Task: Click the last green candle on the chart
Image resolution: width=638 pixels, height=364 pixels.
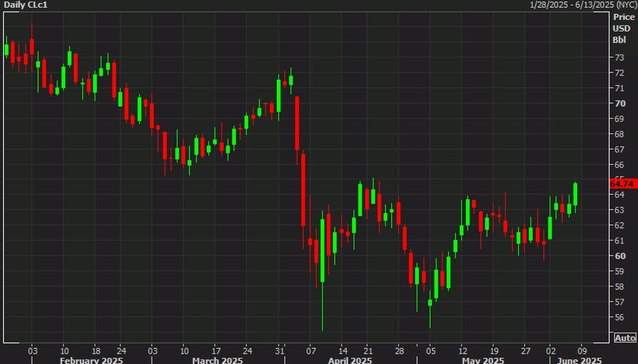Action: 575,194
